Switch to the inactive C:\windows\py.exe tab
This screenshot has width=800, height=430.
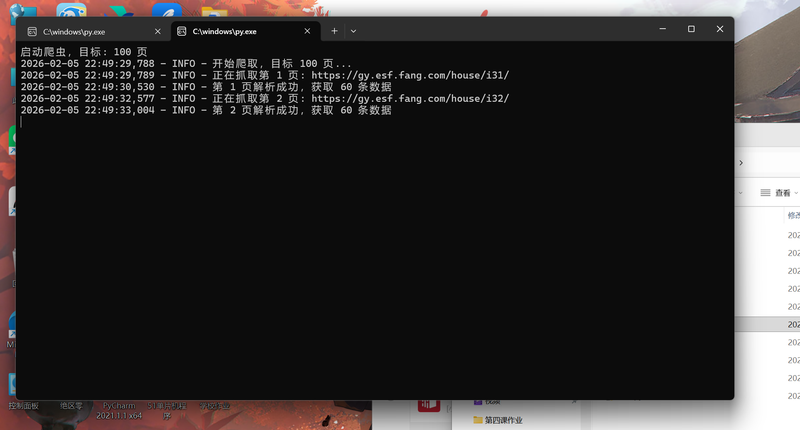94,32
